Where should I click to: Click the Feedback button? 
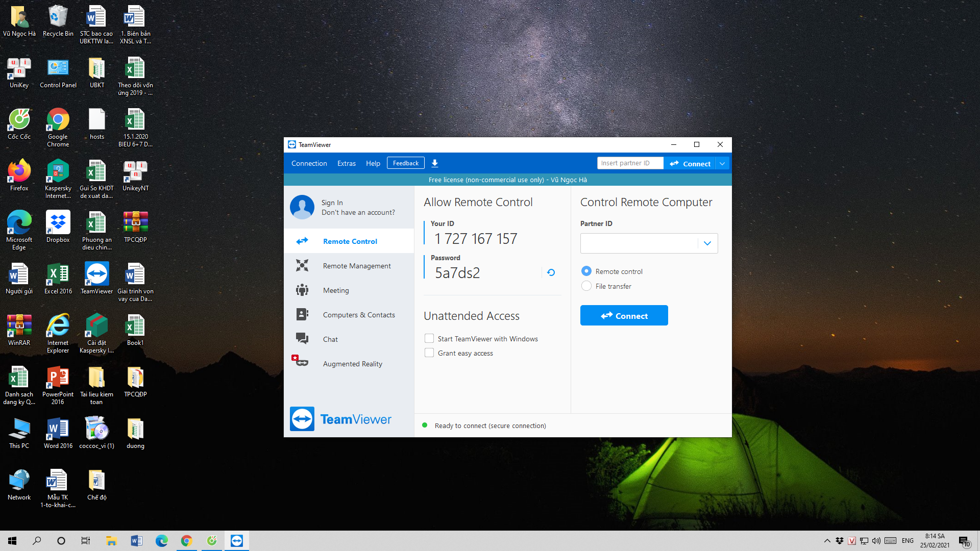(405, 163)
